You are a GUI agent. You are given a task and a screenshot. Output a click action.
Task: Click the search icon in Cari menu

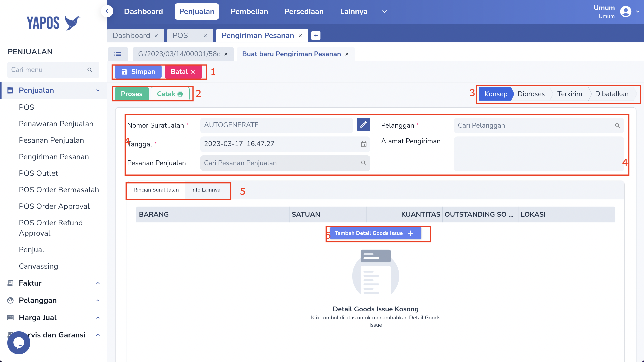90,70
